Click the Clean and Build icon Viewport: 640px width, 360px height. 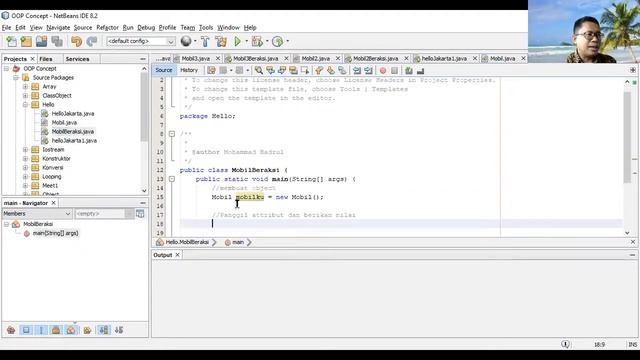(x=221, y=41)
